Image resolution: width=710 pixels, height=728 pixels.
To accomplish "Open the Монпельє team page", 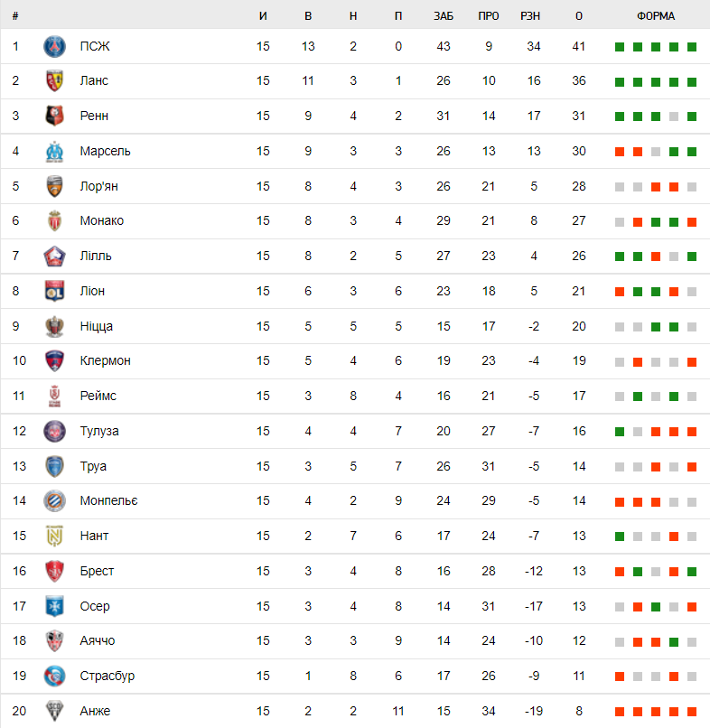I will pyautogui.click(x=108, y=500).
